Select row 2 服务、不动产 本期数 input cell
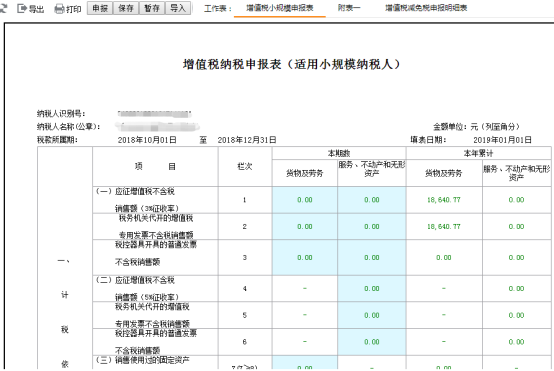Viewport: 554px width, 371px height. coord(372,226)
